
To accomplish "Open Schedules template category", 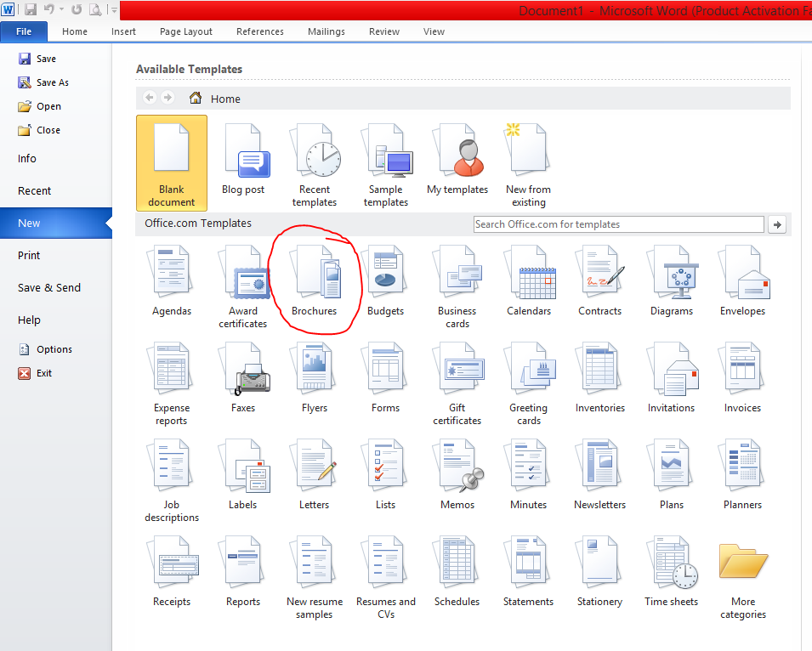I will (x=457, y=571).
